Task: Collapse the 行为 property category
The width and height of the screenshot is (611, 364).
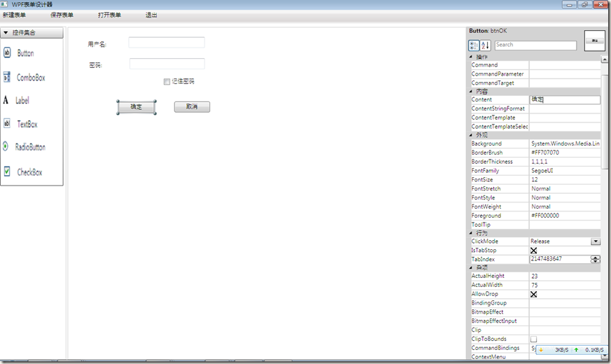Action: pos(471,233)
